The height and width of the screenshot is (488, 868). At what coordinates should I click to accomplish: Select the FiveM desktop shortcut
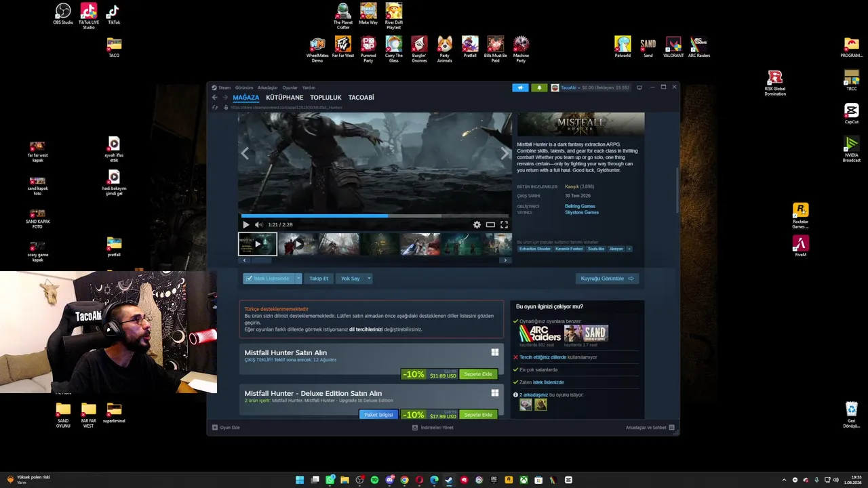(x=801, y=246)
